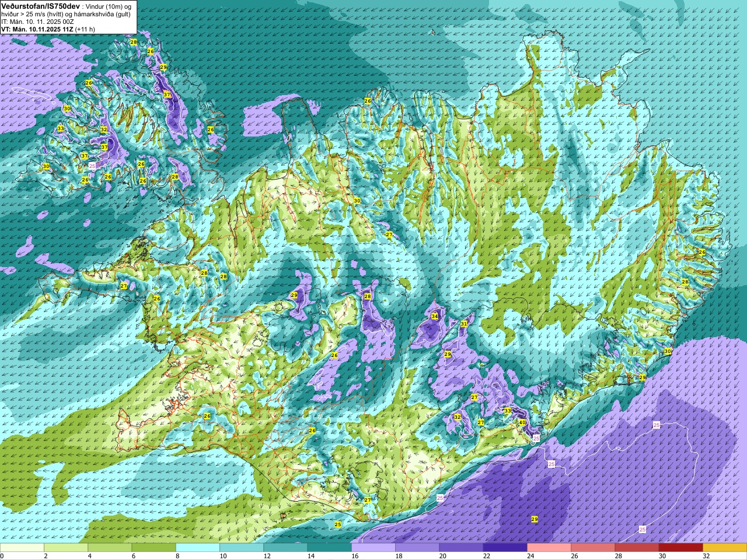747x560 pixels.
Task: Select the olive green 6–8 m/s legend swatch
Action: click(153, 548)
